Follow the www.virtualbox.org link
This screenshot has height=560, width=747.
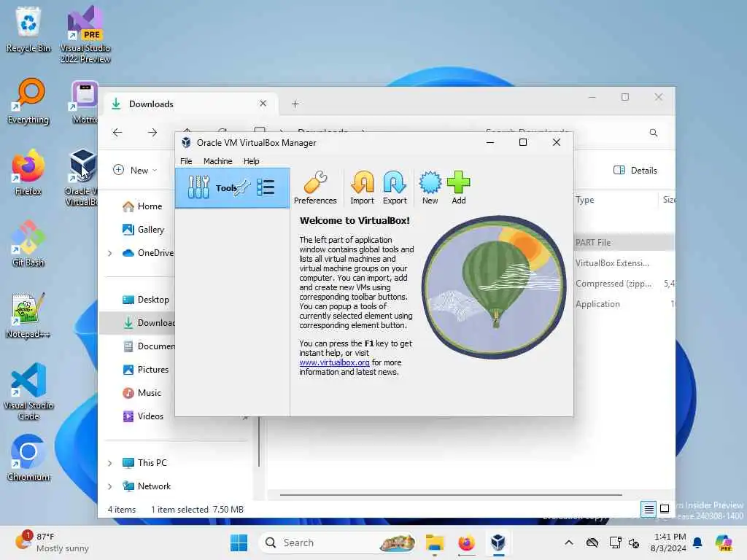tap(334, 362)
